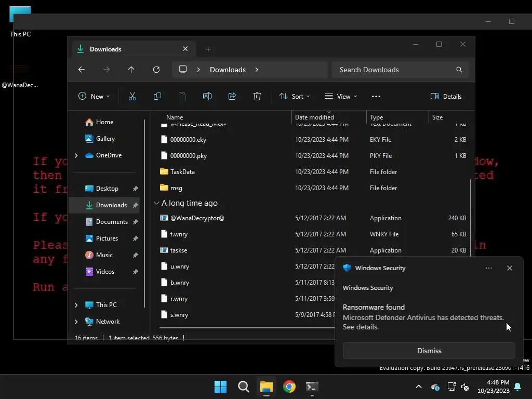Go back with the left arrow button

pyautogui.click(x=82, y=70)
